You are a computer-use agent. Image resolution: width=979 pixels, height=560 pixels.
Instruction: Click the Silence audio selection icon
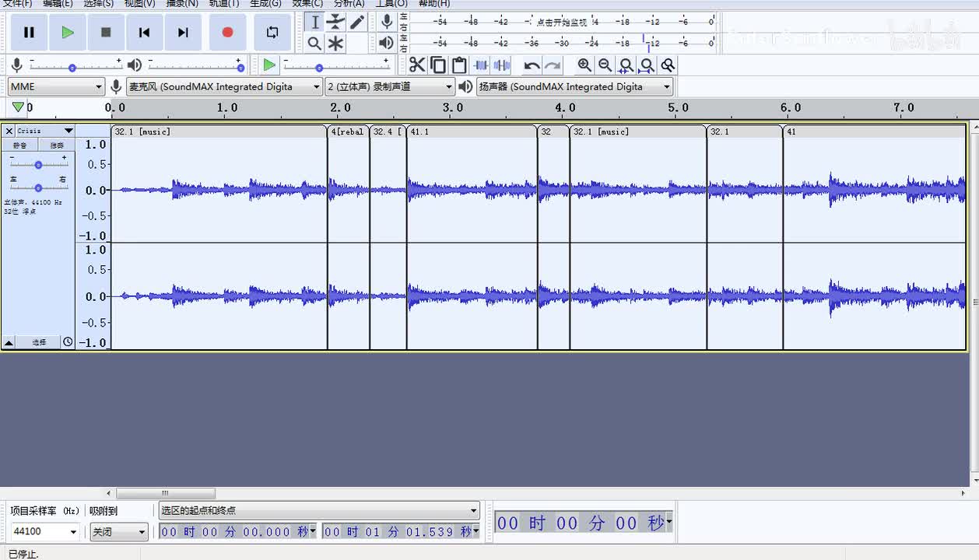(502, 65)
